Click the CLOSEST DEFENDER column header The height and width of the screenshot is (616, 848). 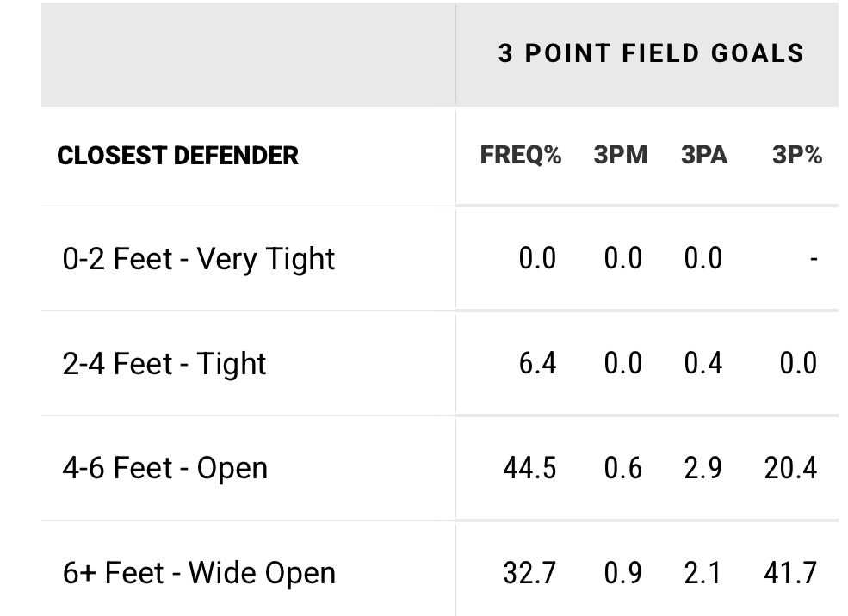[178, 156]
